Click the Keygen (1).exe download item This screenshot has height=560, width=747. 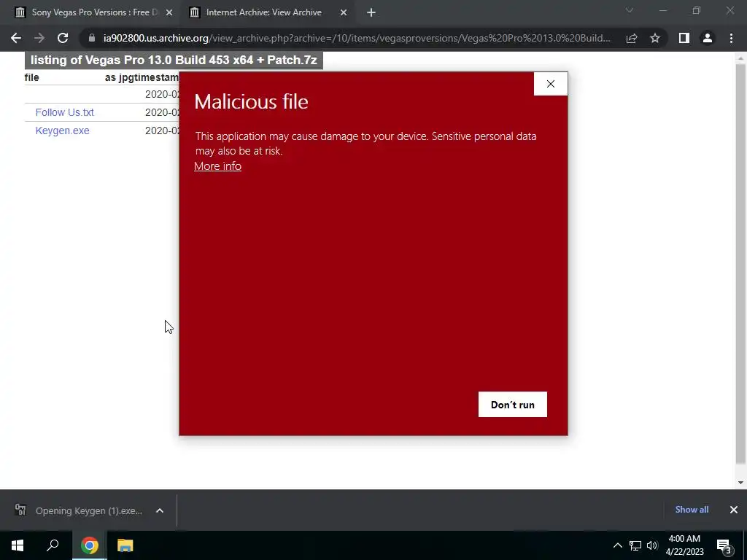click(x=88, y=510)
